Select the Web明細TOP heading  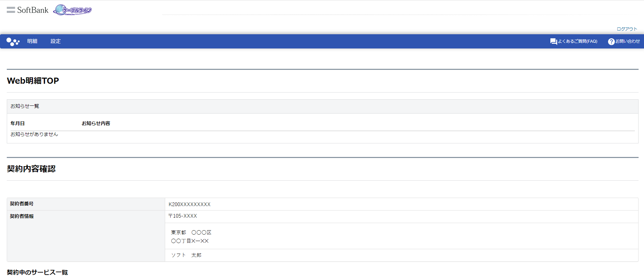coord(33,81)
